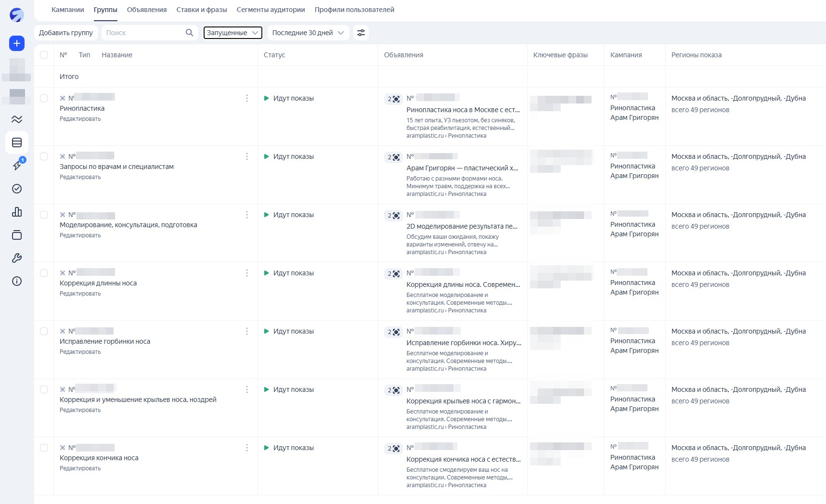The image size is (826, 504).
Task: Switch to the Объявления tab
Action: (147, 10)
